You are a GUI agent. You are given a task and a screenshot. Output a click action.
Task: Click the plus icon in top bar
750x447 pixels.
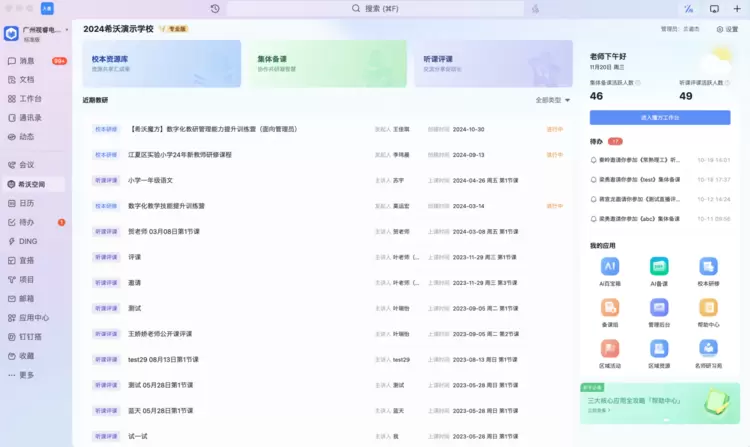[x=737, y=9]
